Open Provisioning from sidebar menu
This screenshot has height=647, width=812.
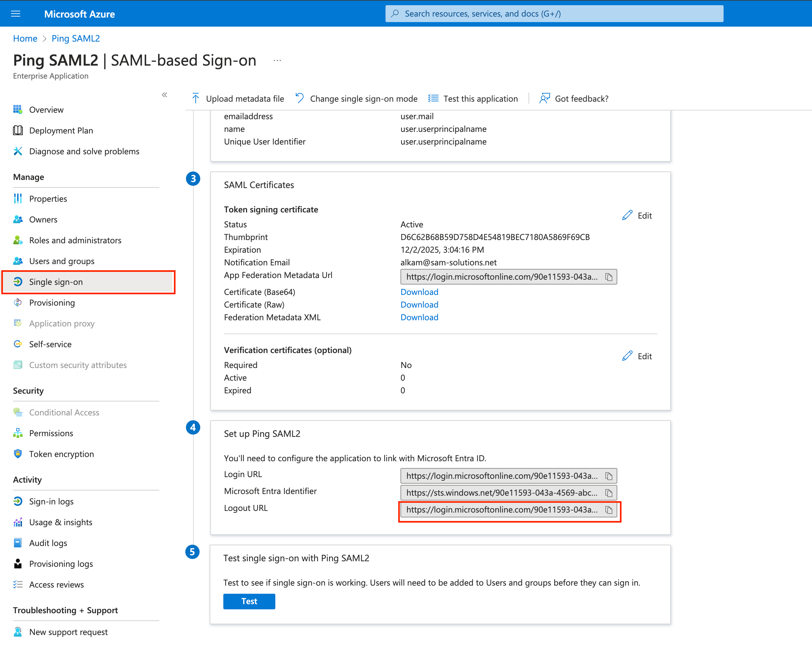click(x=53, y=302)
